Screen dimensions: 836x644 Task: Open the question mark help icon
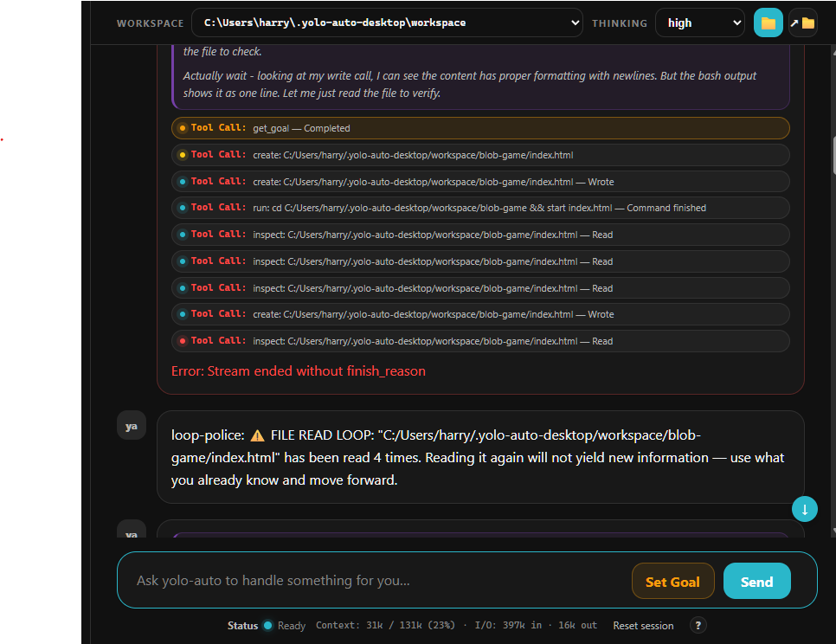click(x=698, y=625)
